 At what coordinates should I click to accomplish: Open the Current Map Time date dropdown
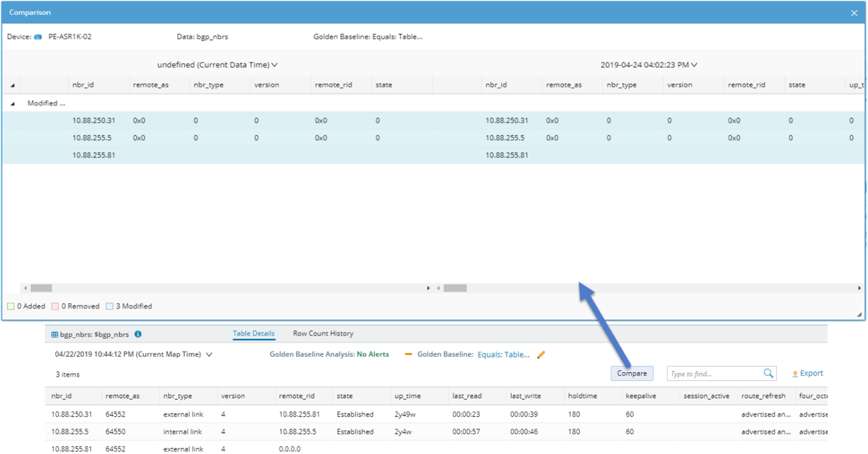tap(210, 354)
